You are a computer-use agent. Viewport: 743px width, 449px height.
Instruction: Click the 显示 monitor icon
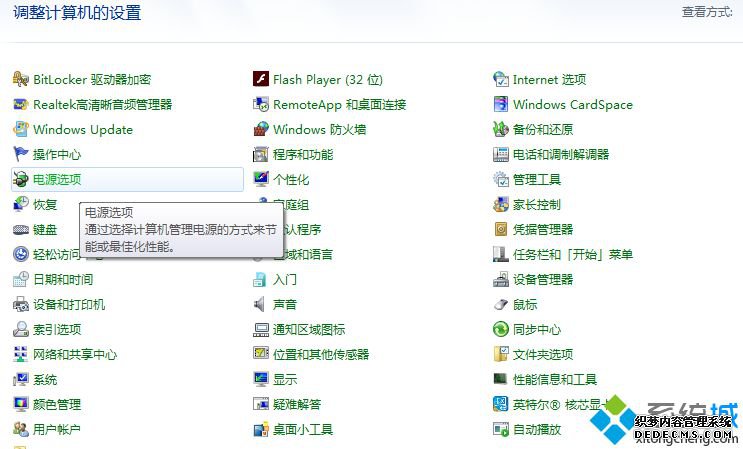point(261,379)
